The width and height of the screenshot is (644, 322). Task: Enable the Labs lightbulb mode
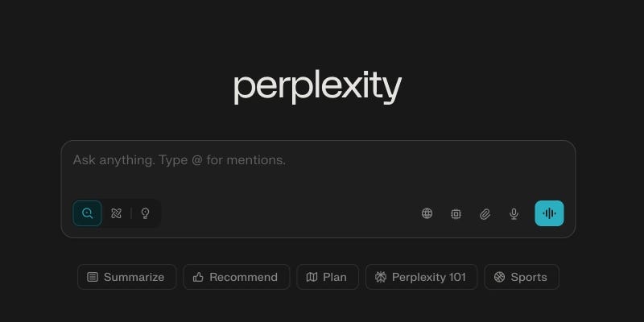pos(145,213)
